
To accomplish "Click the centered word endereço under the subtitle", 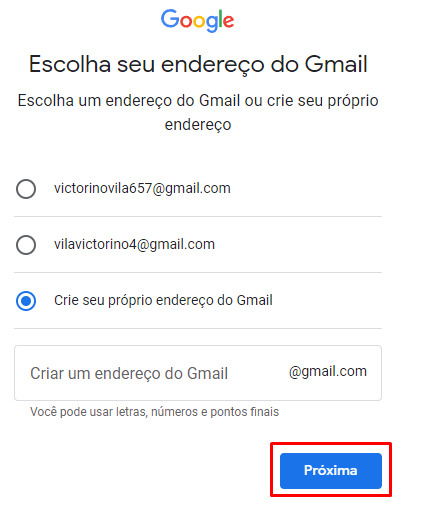I will click(x=198, y=125).
